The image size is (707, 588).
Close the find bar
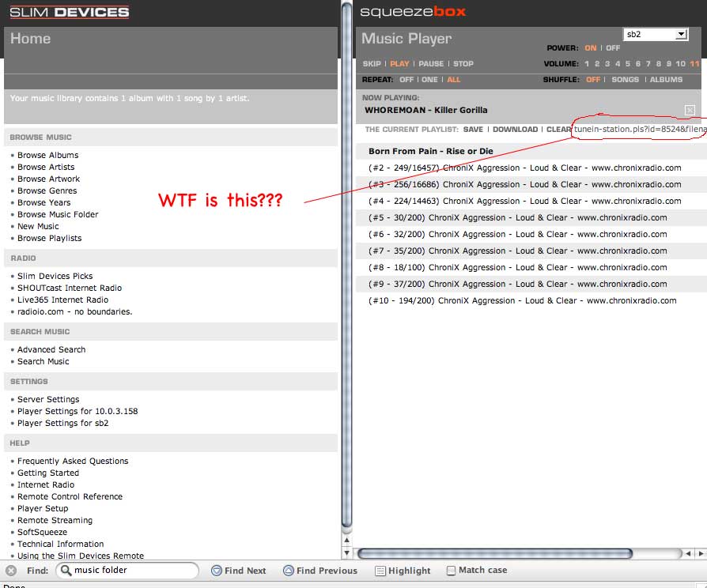pyautogui.click(x=11, y=571)
